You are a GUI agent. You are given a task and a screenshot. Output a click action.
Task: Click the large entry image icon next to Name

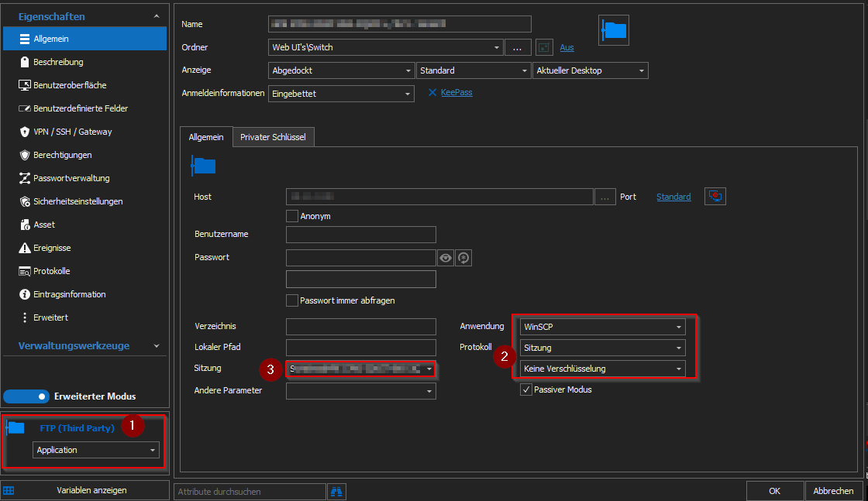coord(614,30)
